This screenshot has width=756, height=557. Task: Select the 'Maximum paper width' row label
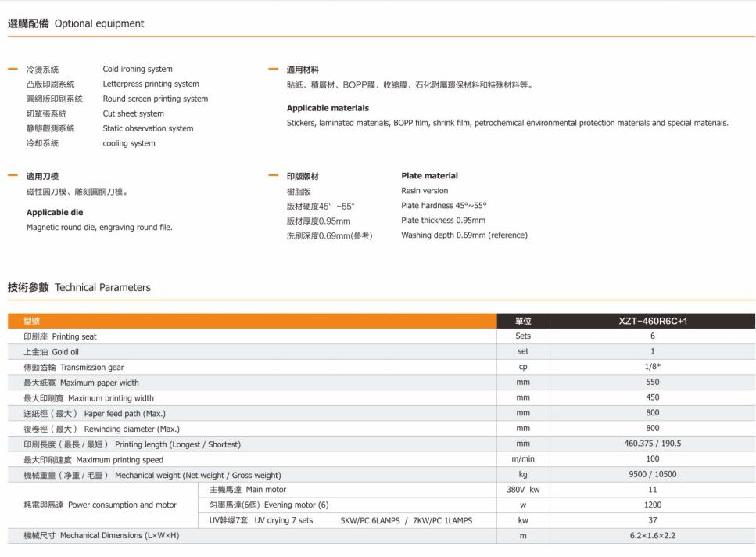pos(99,383)
